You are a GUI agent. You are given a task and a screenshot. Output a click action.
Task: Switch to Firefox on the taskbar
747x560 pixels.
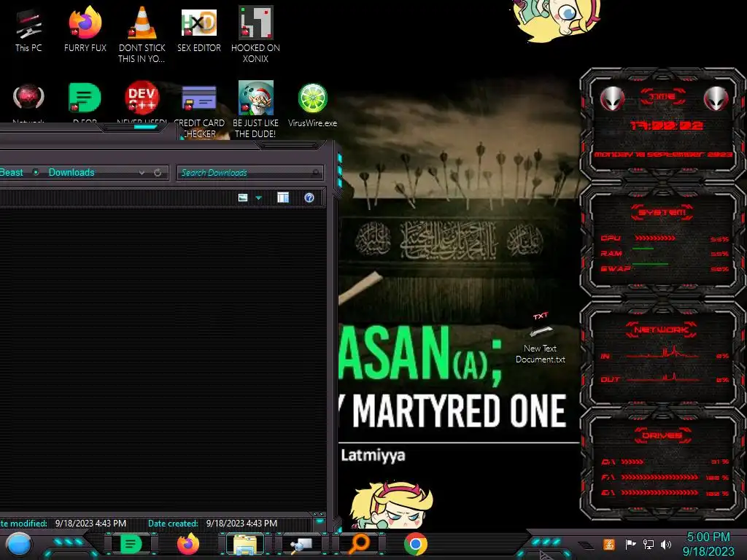(188, 544)
